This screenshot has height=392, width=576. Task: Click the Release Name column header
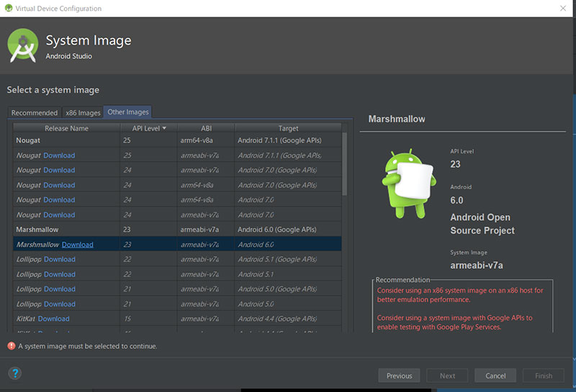click(66, 128)
